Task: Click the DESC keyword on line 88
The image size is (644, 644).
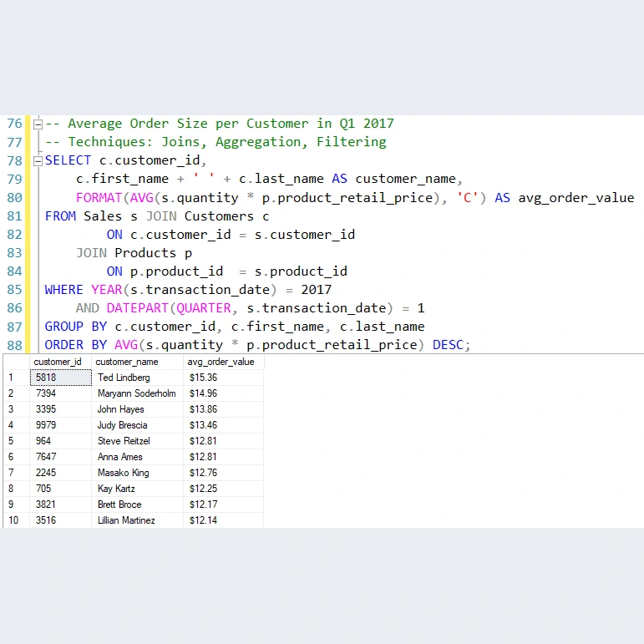Action: pos(448,345)
